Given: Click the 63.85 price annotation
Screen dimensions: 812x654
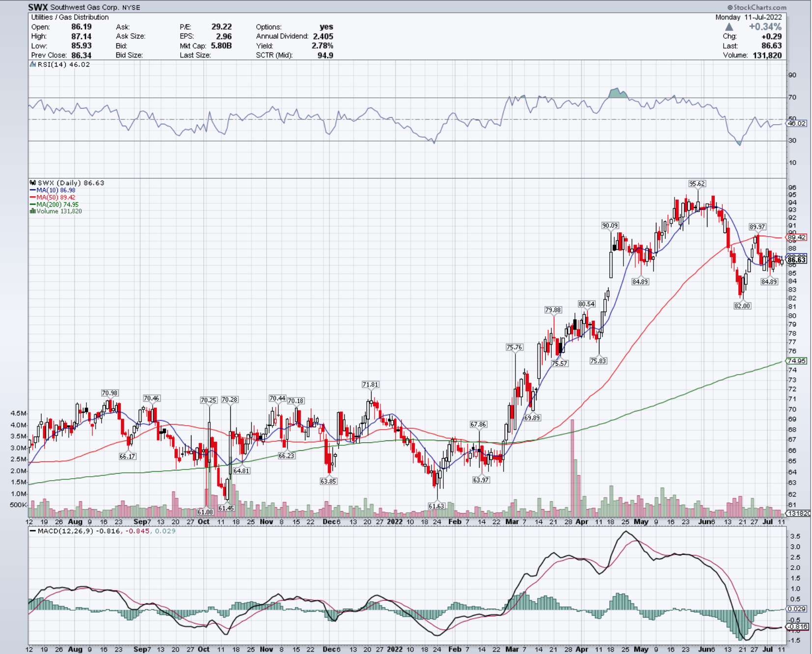Looking at the screenshot, I should [328, 481].
